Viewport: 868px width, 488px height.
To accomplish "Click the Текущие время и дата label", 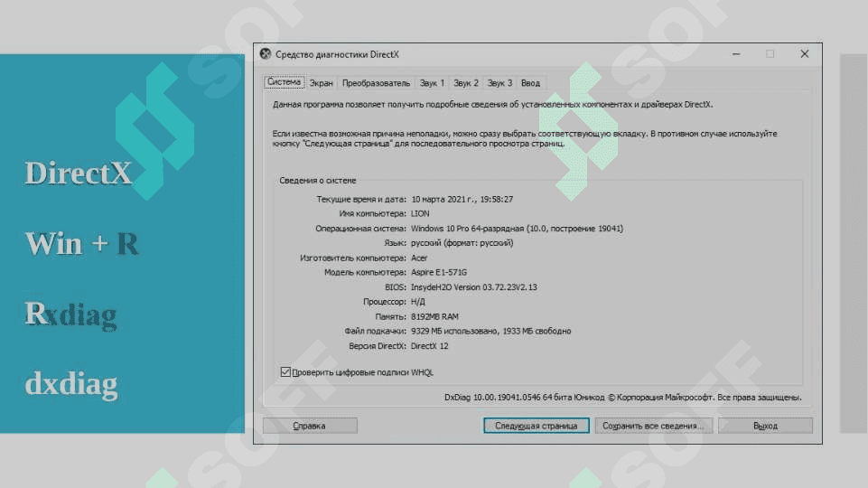I will [x=361, y=199].
